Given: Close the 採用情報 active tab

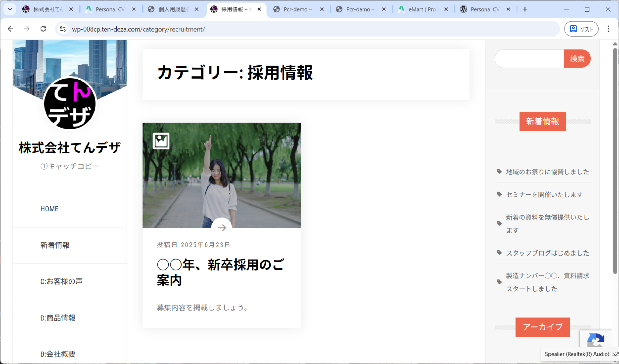Looking at the screenshot, I should coord(259,9).
